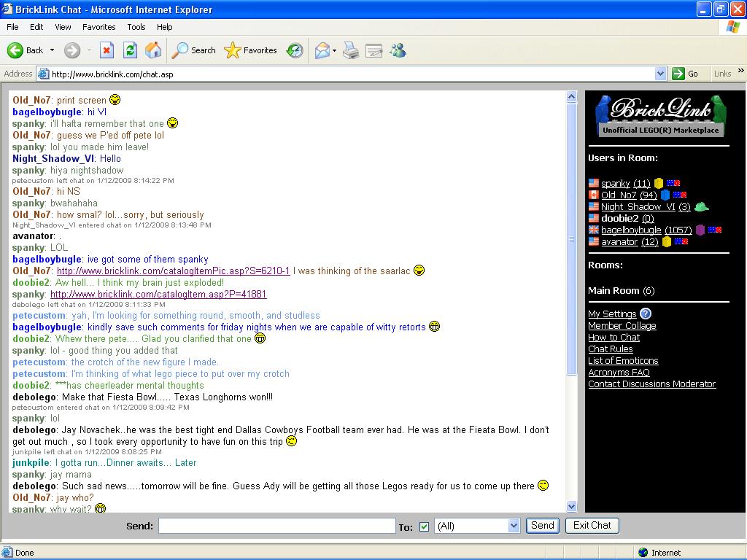Viewport: 747px width, 560px height.
Task: Click bagelboybugle's (1057) feedback link
Action: [678, 230]
